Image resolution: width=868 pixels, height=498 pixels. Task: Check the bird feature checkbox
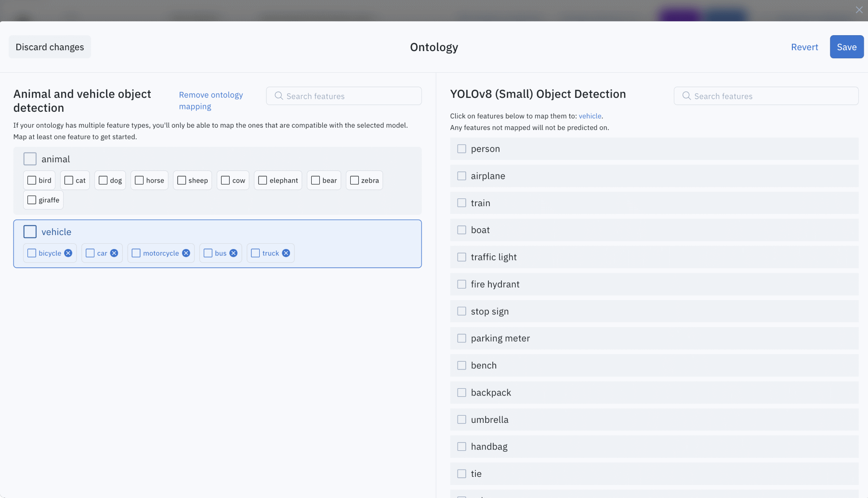(32, 180)
